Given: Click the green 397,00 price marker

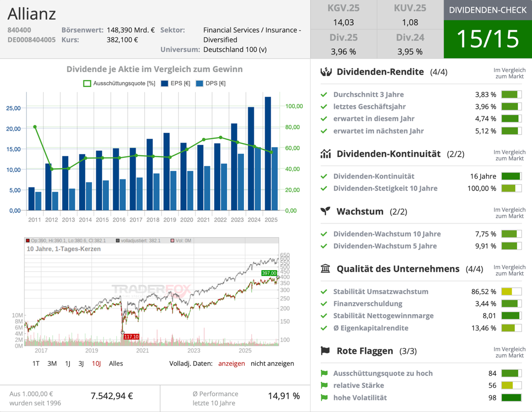Looking at the screenshot, I should pos(269,273).
